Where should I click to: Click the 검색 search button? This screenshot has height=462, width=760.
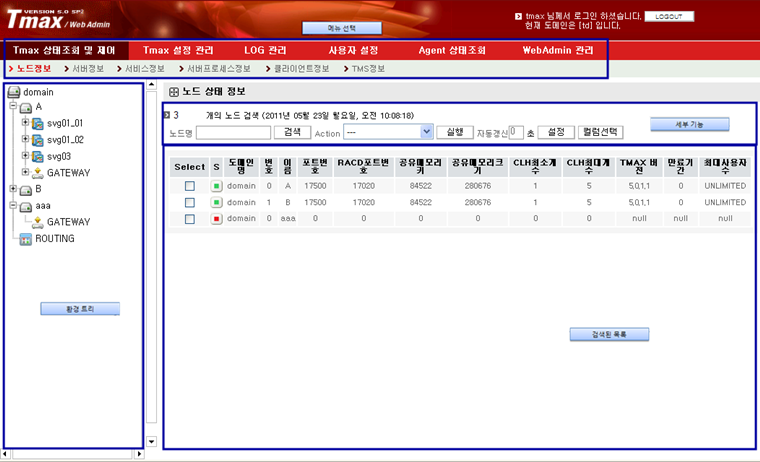tap(292, 132)
